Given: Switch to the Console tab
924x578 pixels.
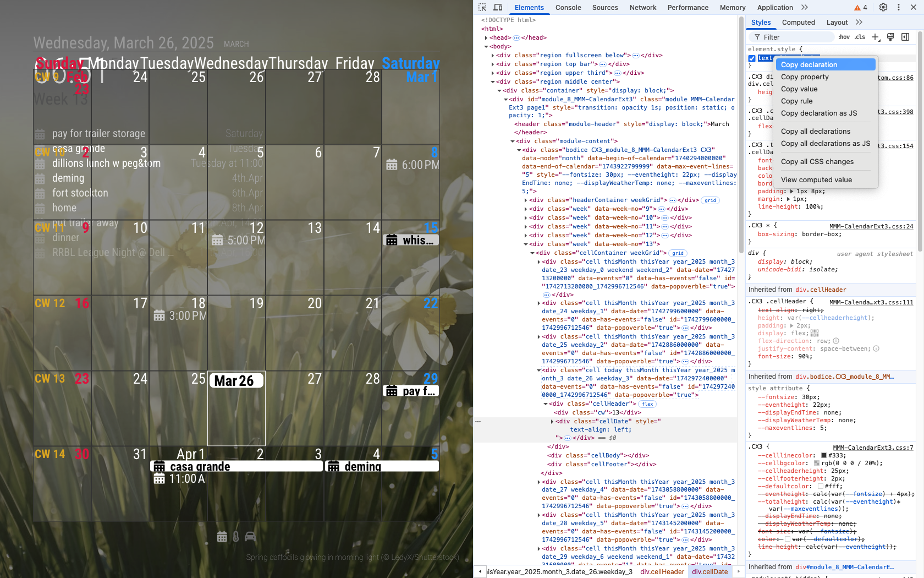Looking at the screenshot, I should [568, 7].
